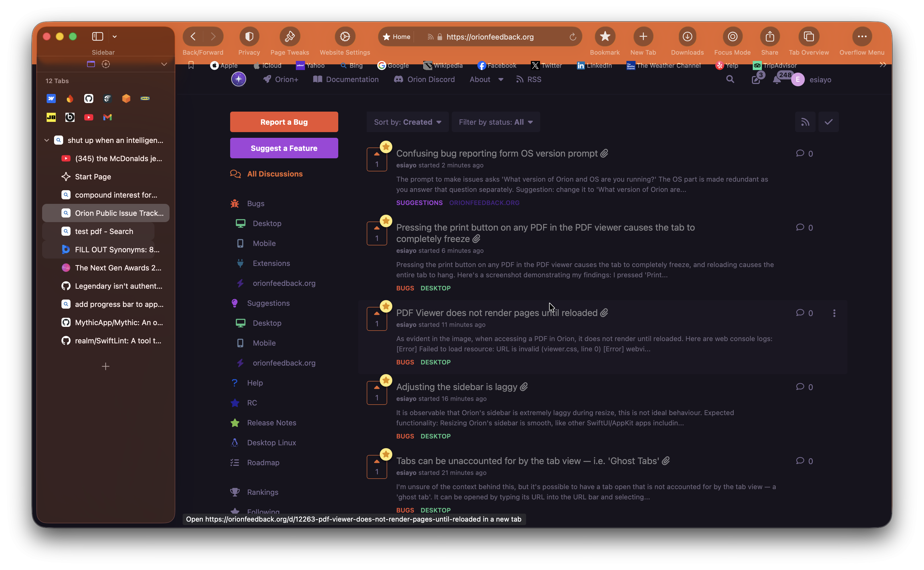Open the 'Sort by: Created' dropdown
This screenshot has height=570, width=924.
407,122
